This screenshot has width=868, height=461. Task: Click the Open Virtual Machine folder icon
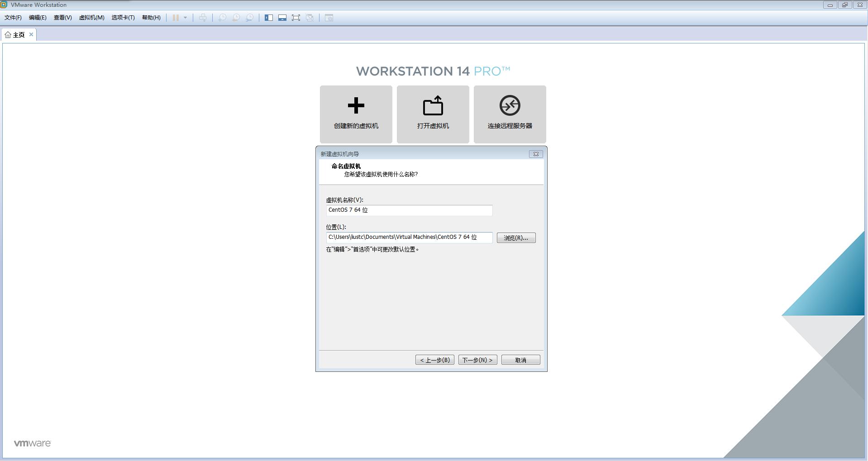click(433, 105)
